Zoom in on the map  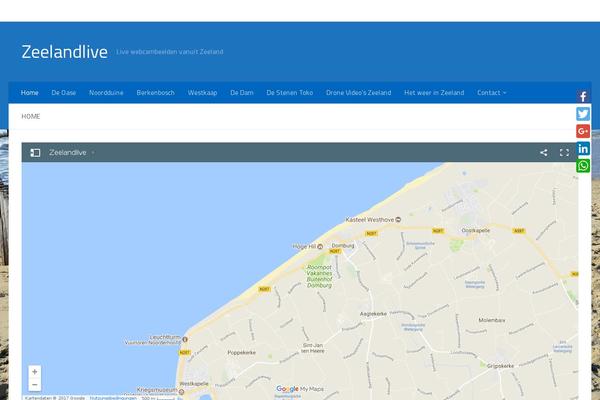coord(34,371)
